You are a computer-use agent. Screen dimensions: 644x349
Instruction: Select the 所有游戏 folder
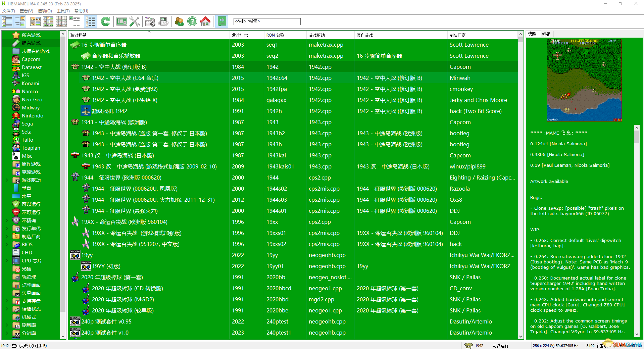coord(31,35)
